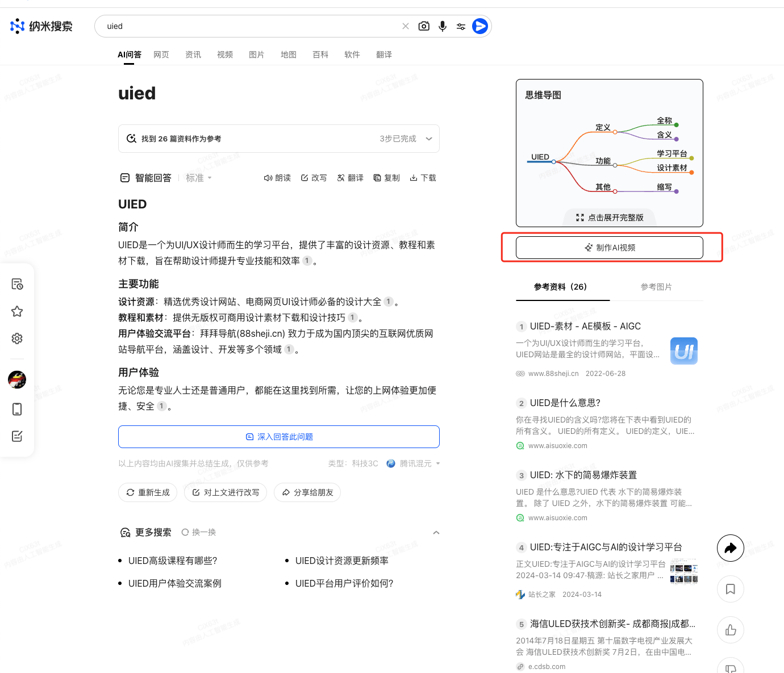Open favorites star in left sidebar
The height and width of the screenshot is (673, 784).
[x=17, y=311]
